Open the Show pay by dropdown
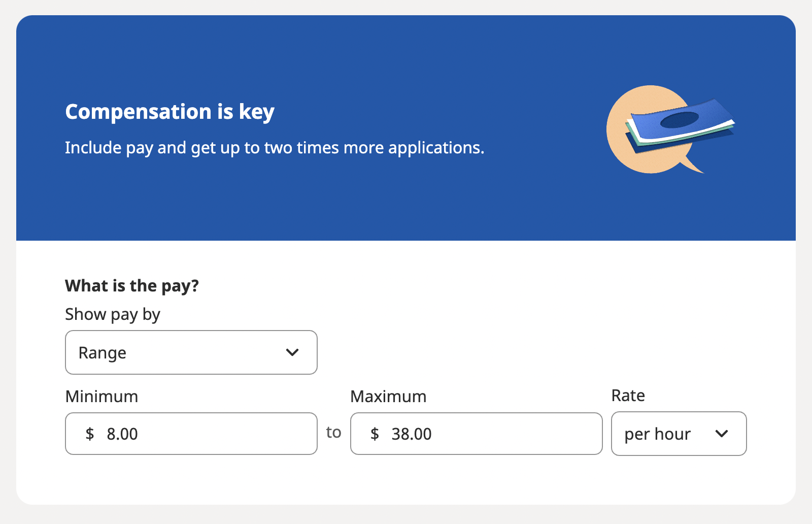812x524 pixels. [x=191, y=352]
